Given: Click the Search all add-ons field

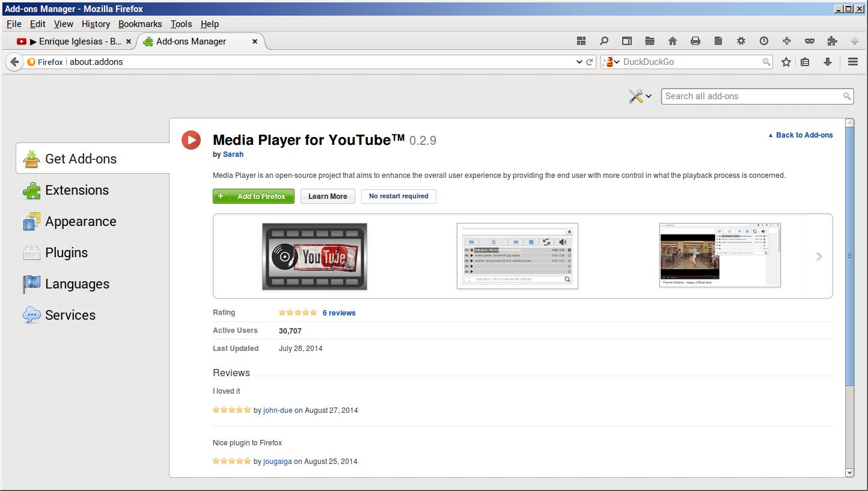Looking at the screenshot, I should click(x=751, y=96).
